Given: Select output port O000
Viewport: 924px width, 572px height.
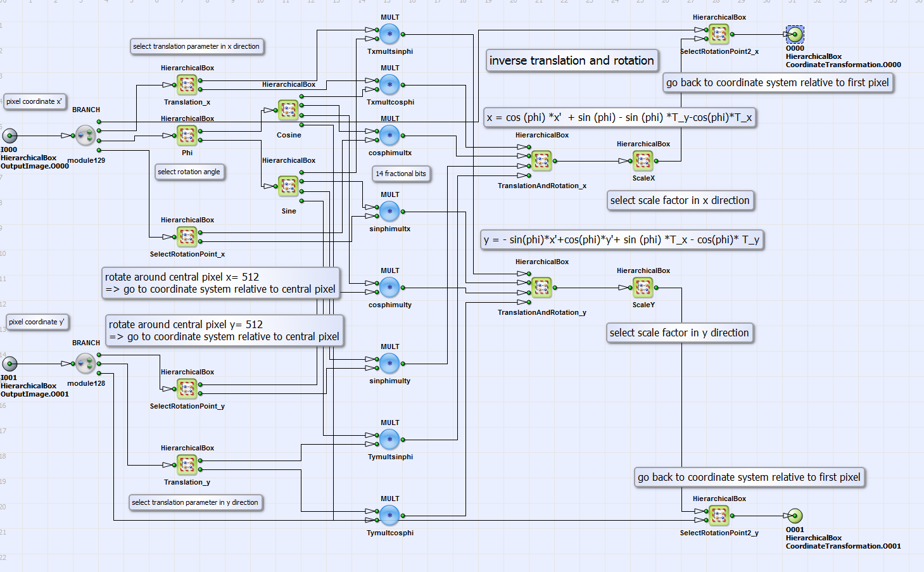Looking at the screenshot, I should coord(795,34).
